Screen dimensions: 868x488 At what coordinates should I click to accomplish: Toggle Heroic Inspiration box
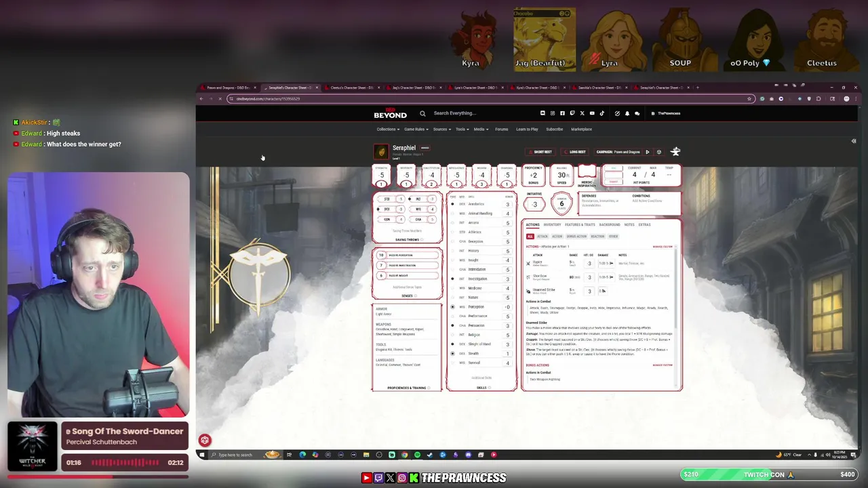(587, 172)
